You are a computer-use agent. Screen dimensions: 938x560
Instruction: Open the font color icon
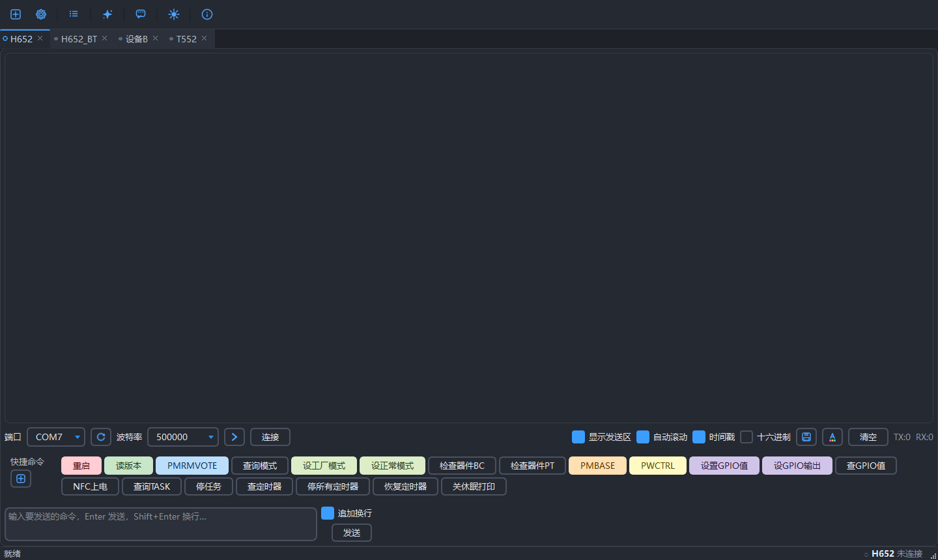click(x=832, y=437)
